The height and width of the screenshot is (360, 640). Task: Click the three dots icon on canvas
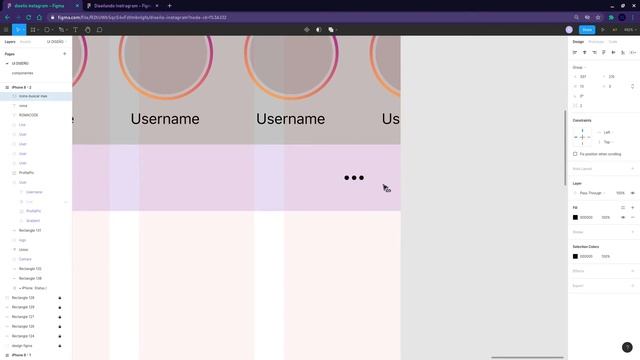click(x=354, y=178)
